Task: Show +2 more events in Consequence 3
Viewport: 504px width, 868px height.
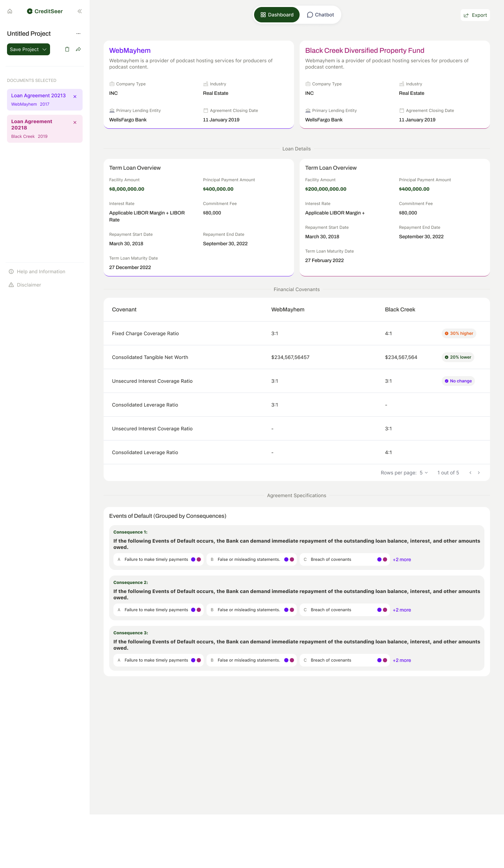Action: [402, 660]
